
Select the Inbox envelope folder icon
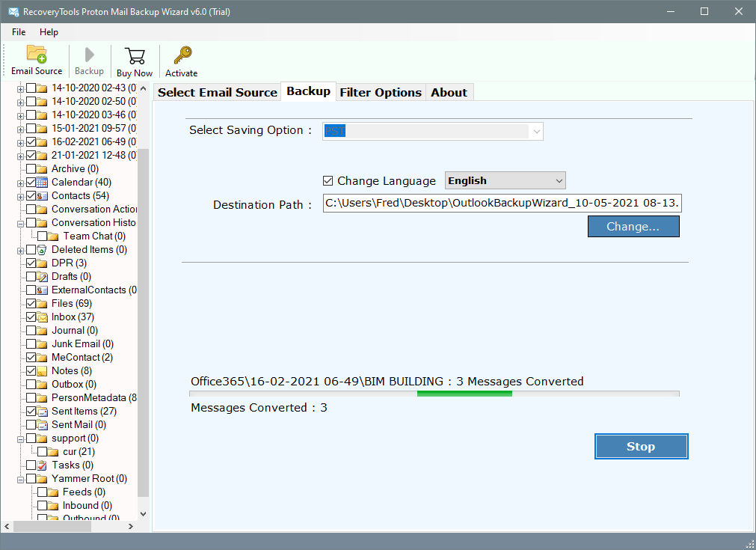[42, 317]
